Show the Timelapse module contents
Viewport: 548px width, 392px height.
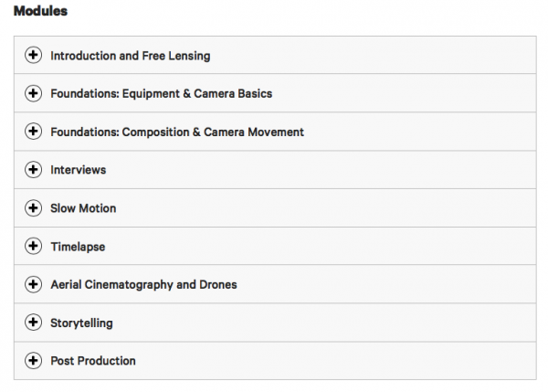[x=78, y=247]
